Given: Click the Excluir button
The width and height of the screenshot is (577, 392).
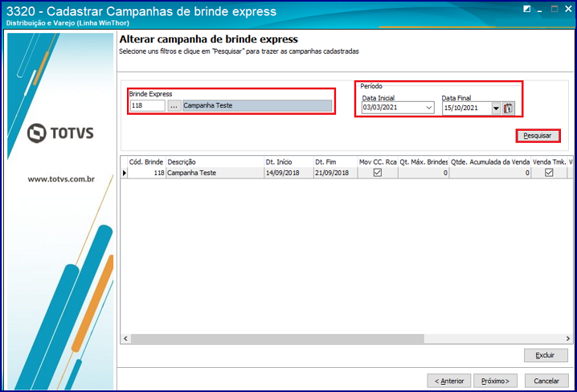Looking at the screenshot, I should tap(546, 355).
